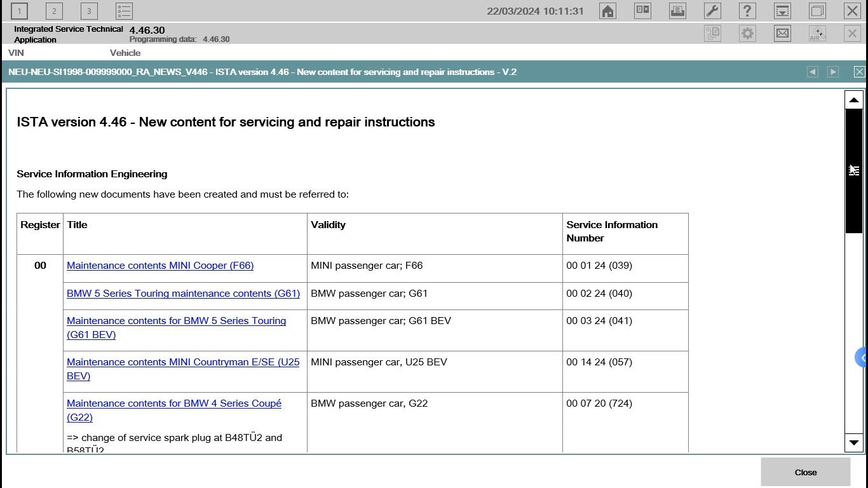This screenshot has height=488, width=868.
Task: Open maintenance contents BMW 4 Series Coupé (G22)
Action: (x=174, y=410)
